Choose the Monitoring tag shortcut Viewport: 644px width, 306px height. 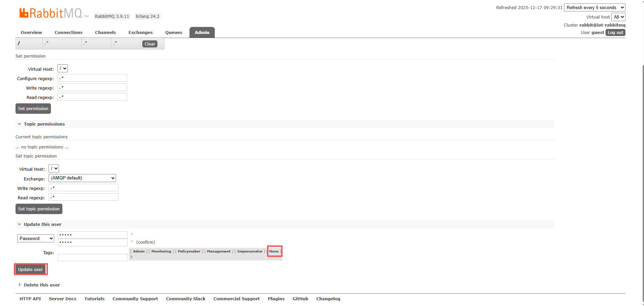(x=161, y=251)
